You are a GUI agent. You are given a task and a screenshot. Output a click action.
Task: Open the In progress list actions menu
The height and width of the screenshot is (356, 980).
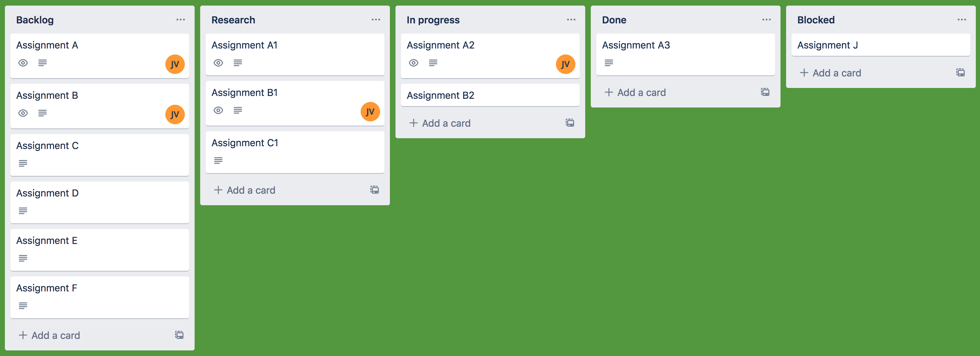[571, 20]
